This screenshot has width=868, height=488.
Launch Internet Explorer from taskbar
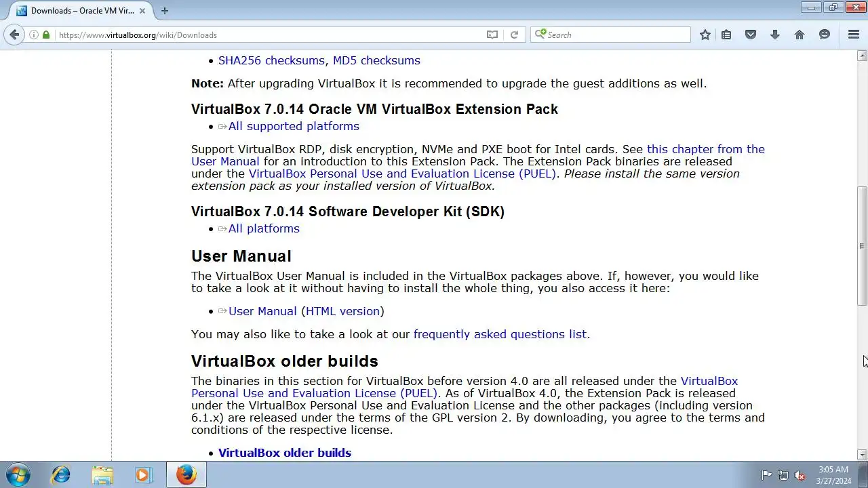60,474
